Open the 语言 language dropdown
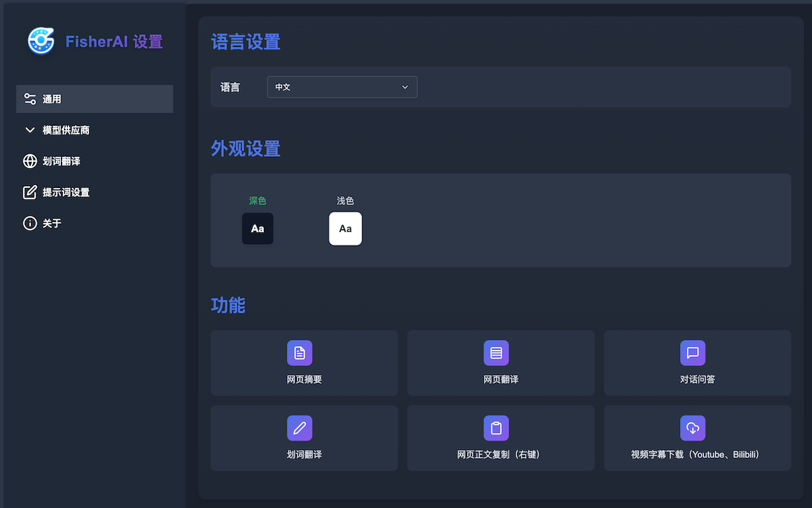Screen dimensions: 812x508 [x=342, y=87]
